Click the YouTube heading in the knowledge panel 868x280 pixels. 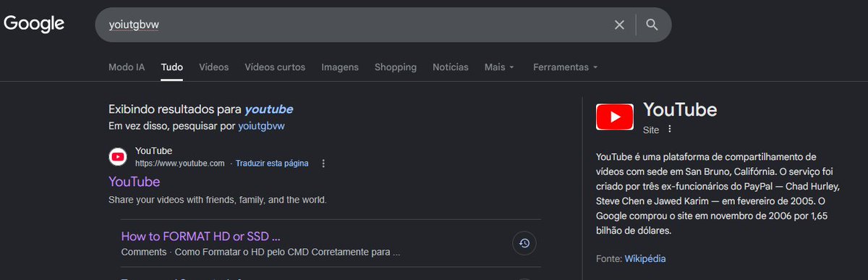pyautogui.click(x=680, y=110)
